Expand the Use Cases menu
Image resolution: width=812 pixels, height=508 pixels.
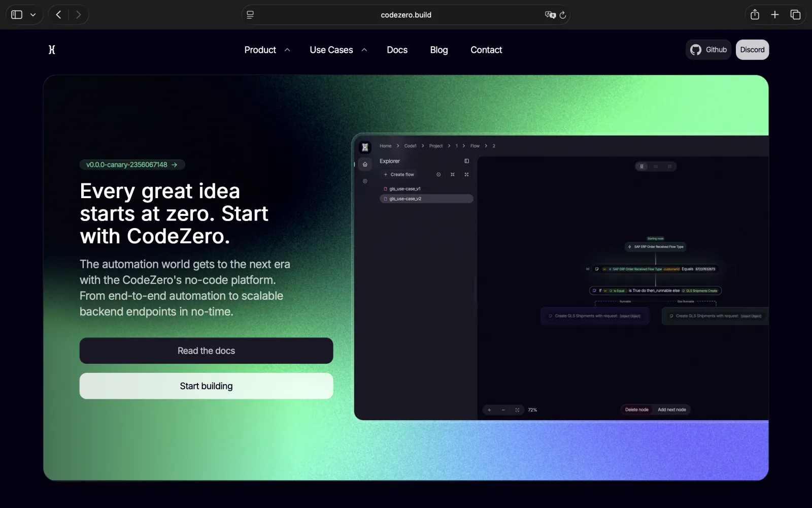coord(339,50)
